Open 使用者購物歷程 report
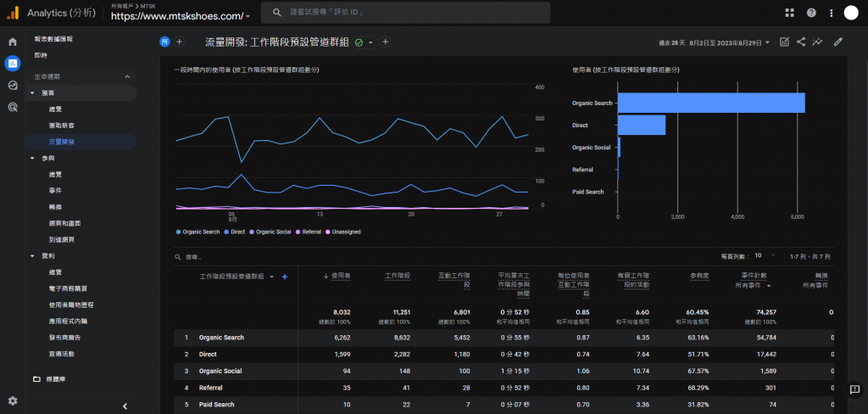Image resolution: width=868 pixels, height=414 pixels. pos(71,305)
